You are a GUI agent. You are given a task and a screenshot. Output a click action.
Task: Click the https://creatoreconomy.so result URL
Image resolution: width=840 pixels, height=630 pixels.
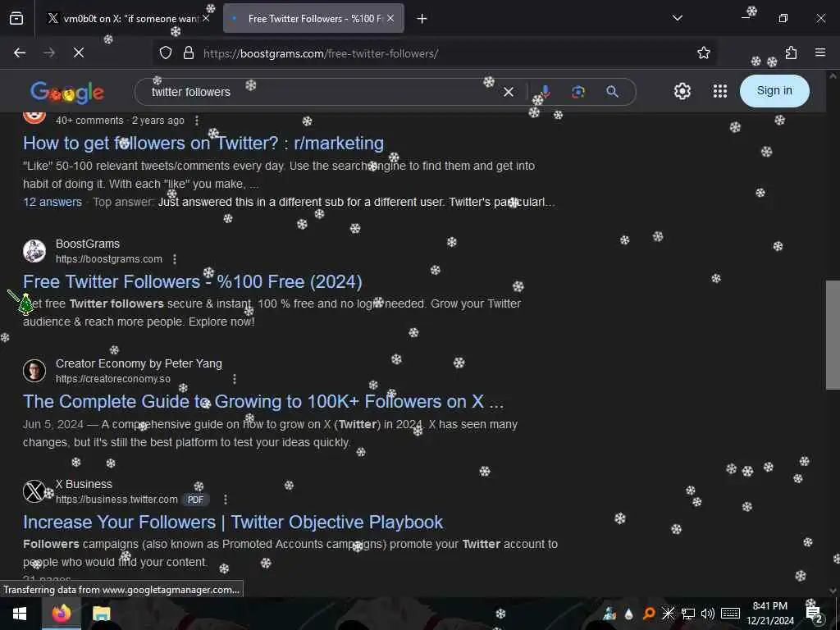tap(113, 379)
